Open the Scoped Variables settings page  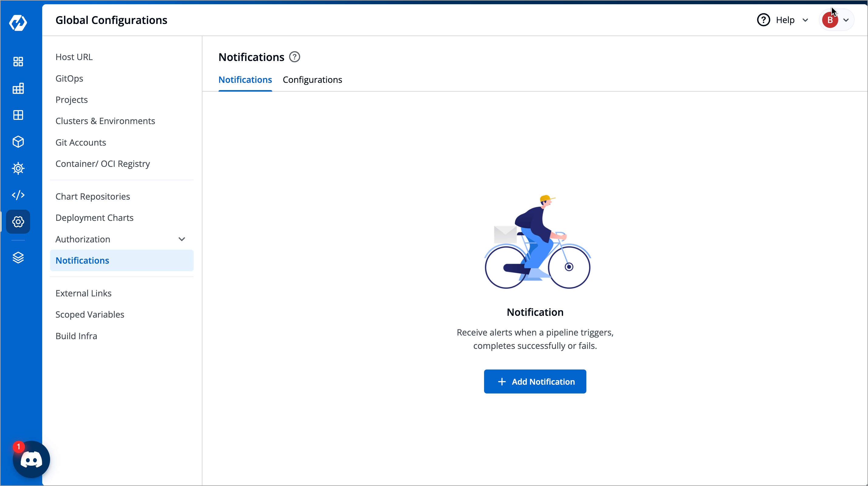pyautogui.click(x=90, y=314)
